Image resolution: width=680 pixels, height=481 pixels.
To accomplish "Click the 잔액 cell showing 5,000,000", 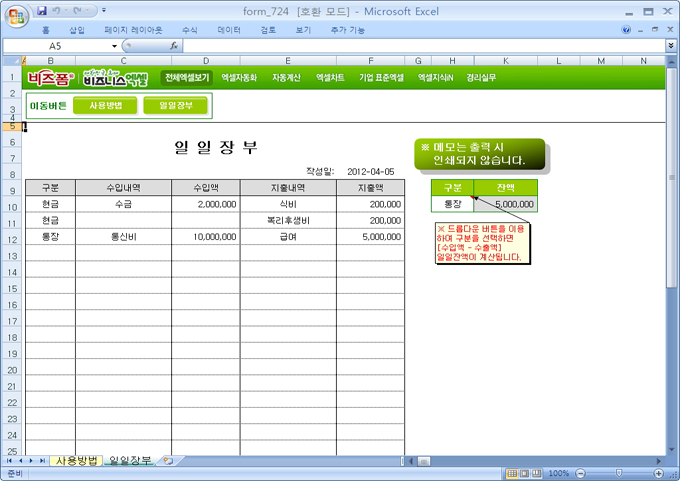I will [506, 204].
